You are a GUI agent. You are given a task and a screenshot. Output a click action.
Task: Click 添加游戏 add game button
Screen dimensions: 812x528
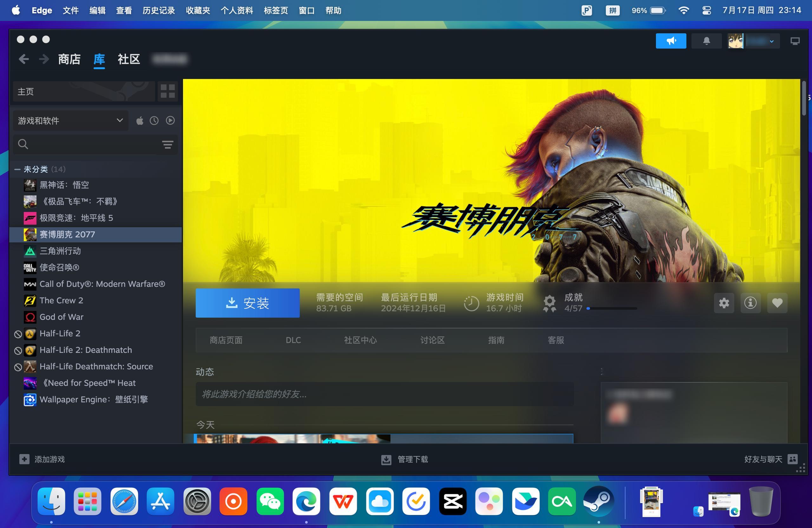point(42,459)
